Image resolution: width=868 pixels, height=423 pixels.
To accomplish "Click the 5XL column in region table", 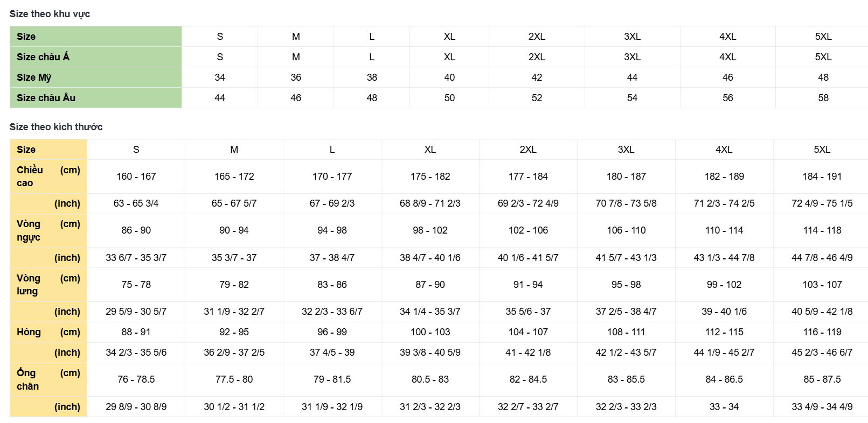I will click(x=823, y=37).
